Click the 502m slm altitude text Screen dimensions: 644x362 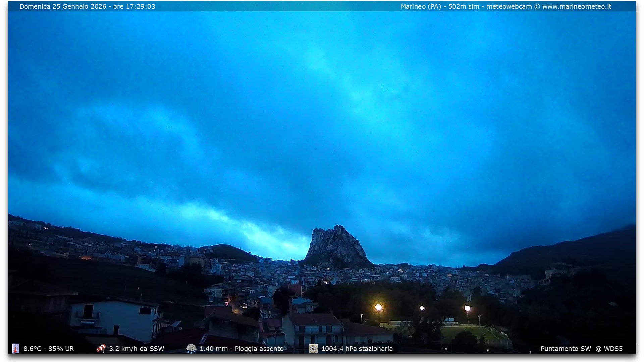(464, 6)
